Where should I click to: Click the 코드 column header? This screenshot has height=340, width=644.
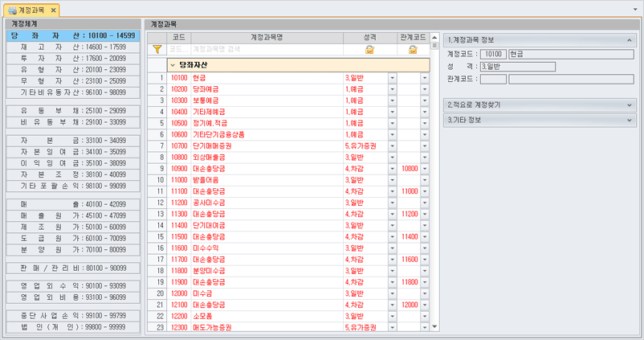178,38
